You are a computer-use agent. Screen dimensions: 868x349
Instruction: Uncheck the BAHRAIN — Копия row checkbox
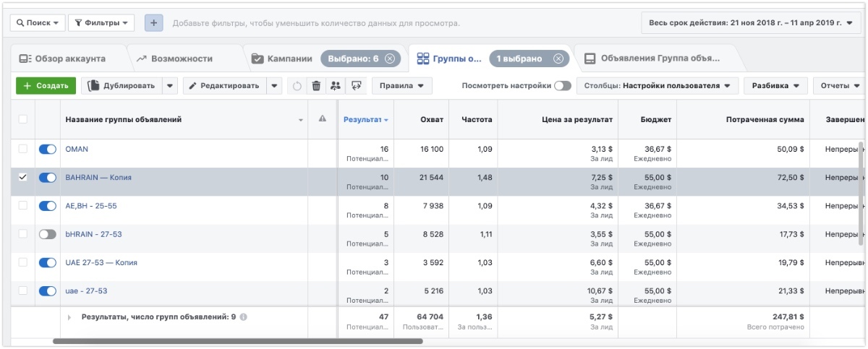point(22,177)
